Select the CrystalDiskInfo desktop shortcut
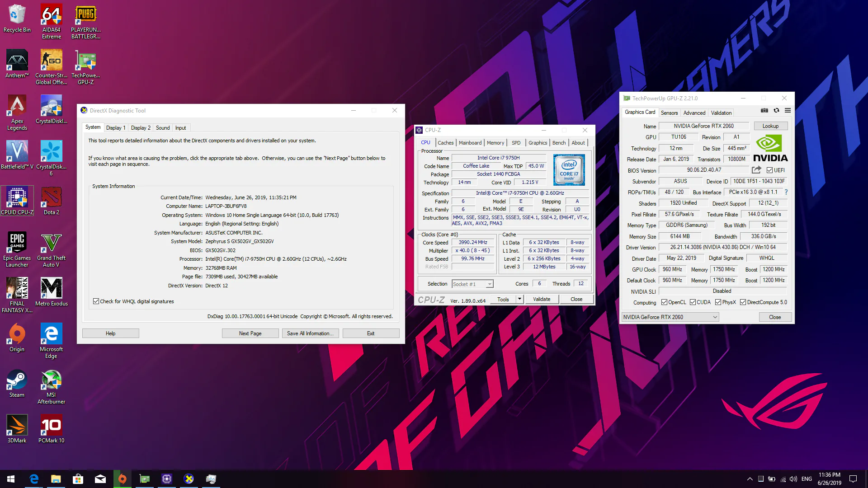This screenshot has width=868, height=488. (51, 109)
